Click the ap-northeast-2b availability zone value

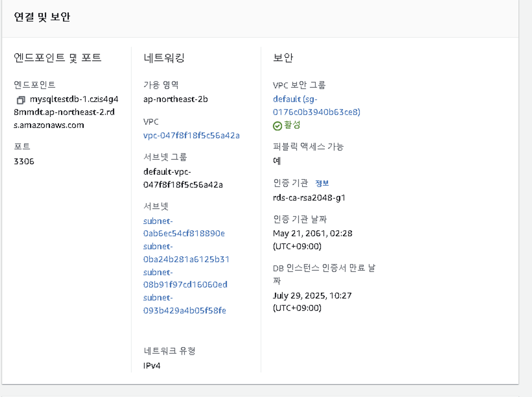click(x=176, y=99)
